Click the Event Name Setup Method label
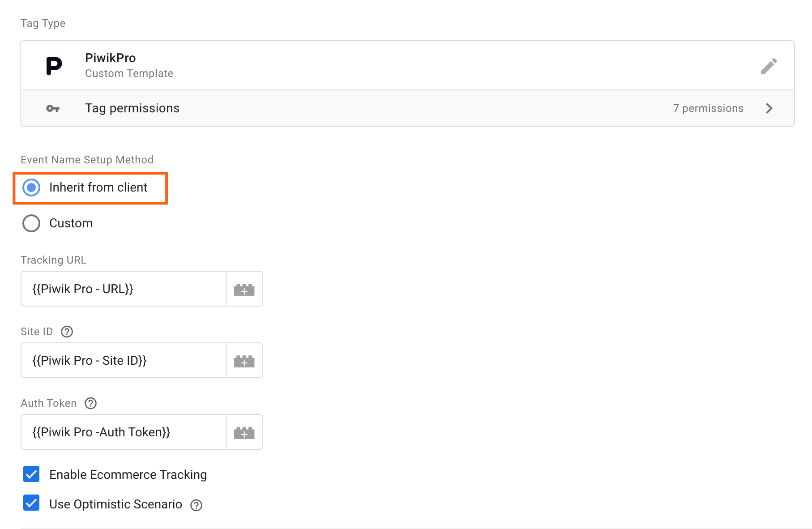The width and height of the screenshot is (812, 529). point(87,160)
